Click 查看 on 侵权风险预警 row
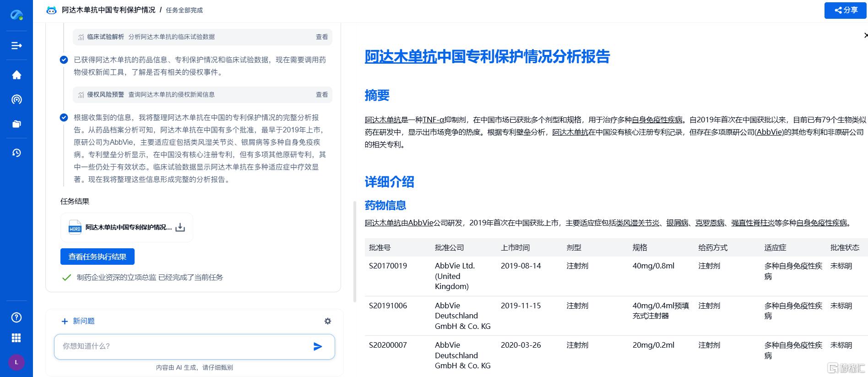Screen dimensions: 868x377 pyautogui.click(x=322, y=95)
